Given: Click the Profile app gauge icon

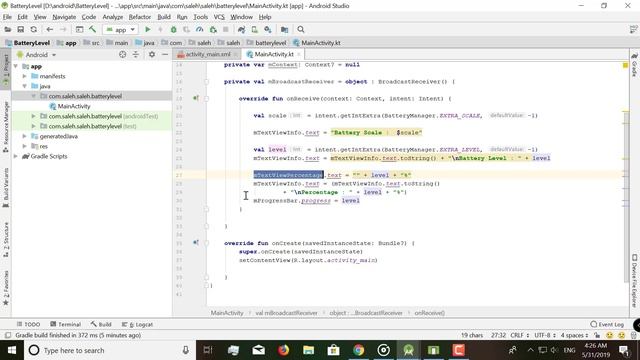Looking at the screenshot, I should [x=200, y=29].
